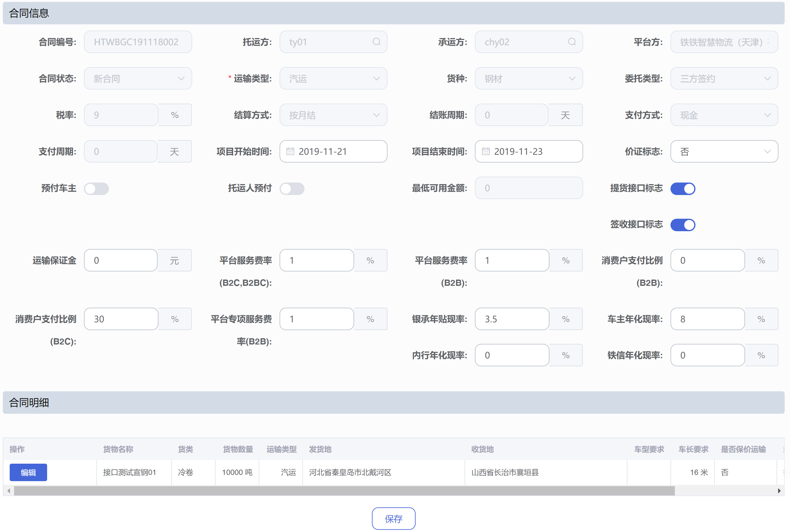The height and width of the screenshot is (532, 790).
Task: Click the horizontal scrollbar thumb of table
Action: tap(344, 491)
